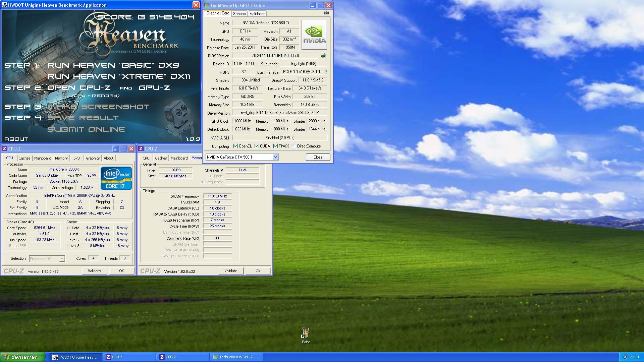The width and height of the screenshot is (644, 362).
Task: Open Mainboard tab in left CPU-Z window
Action: [43, 158]
